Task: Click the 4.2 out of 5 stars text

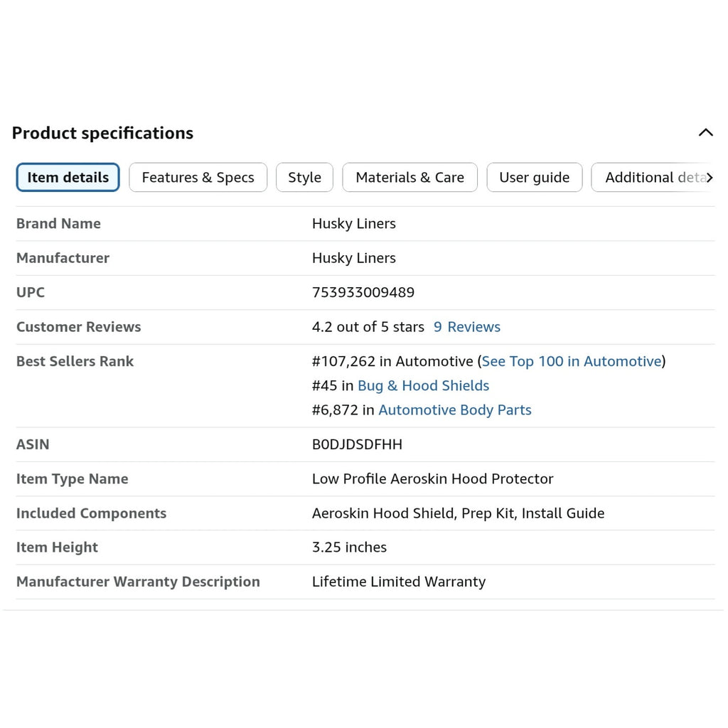Action: coord(368,327)
